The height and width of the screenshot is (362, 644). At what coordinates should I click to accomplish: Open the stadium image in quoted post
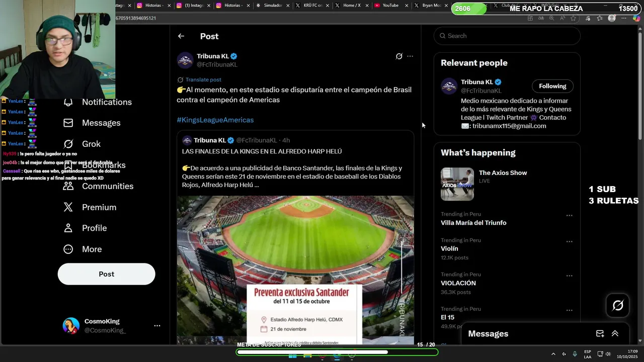point(295,269)
